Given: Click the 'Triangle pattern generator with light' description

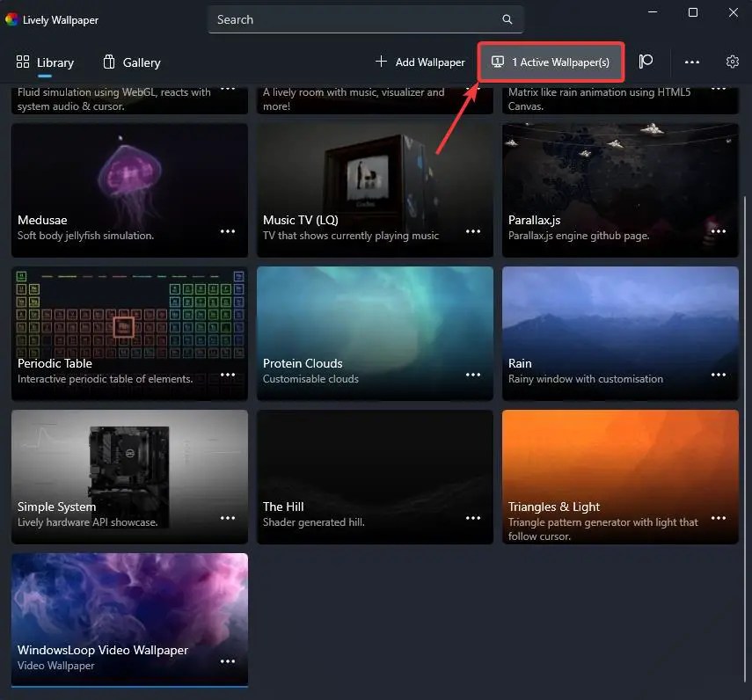Looking at the screenshot, I should (602, 529).
